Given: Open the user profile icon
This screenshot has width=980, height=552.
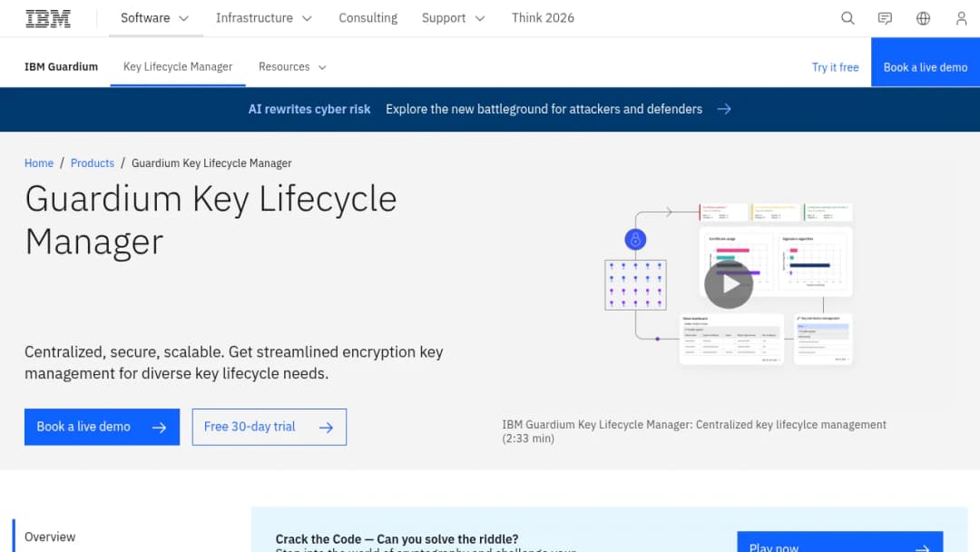Looking at the screenshot, I should point(961,18).
